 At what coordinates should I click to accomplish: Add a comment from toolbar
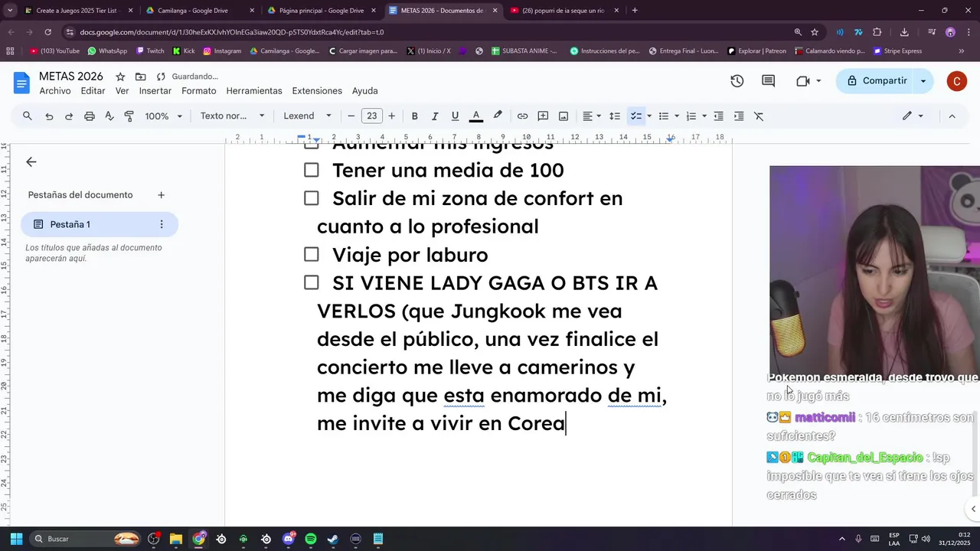pyautogui.click(x=543, y=116)
